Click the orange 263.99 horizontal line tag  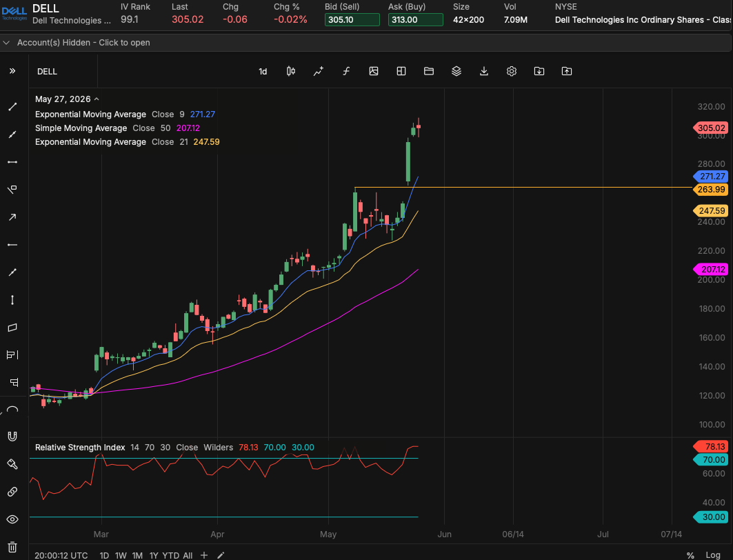[710, 190]
